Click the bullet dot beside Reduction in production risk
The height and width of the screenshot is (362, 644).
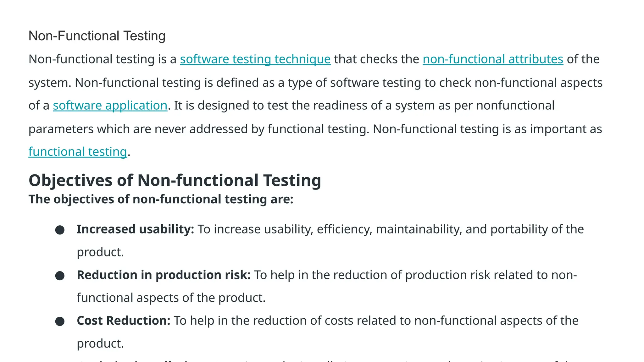point(60,276)
